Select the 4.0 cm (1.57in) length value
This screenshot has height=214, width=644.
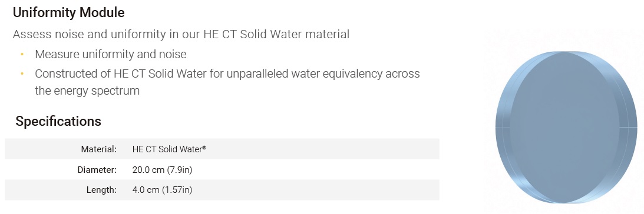coord(162,190)
